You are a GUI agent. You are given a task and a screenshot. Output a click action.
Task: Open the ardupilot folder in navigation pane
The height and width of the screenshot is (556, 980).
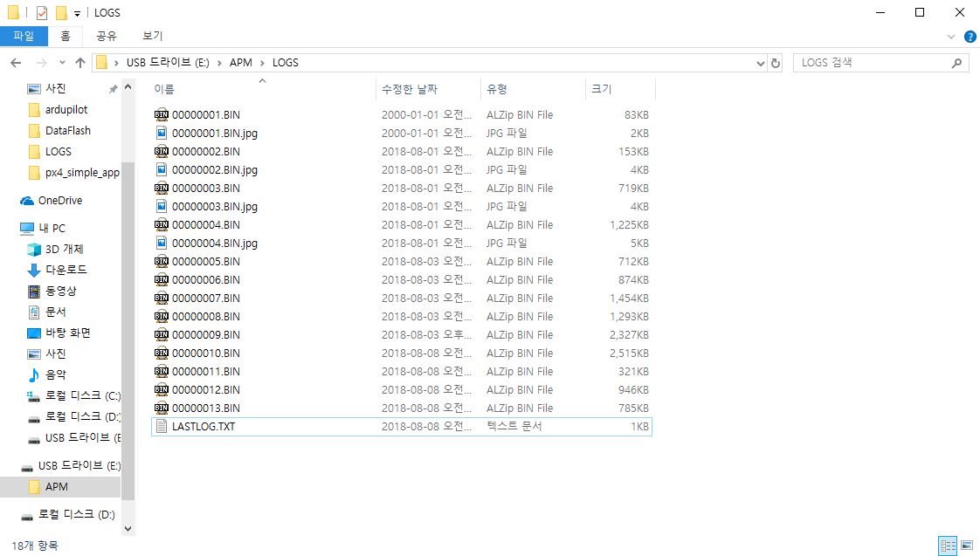click(66, 109)
